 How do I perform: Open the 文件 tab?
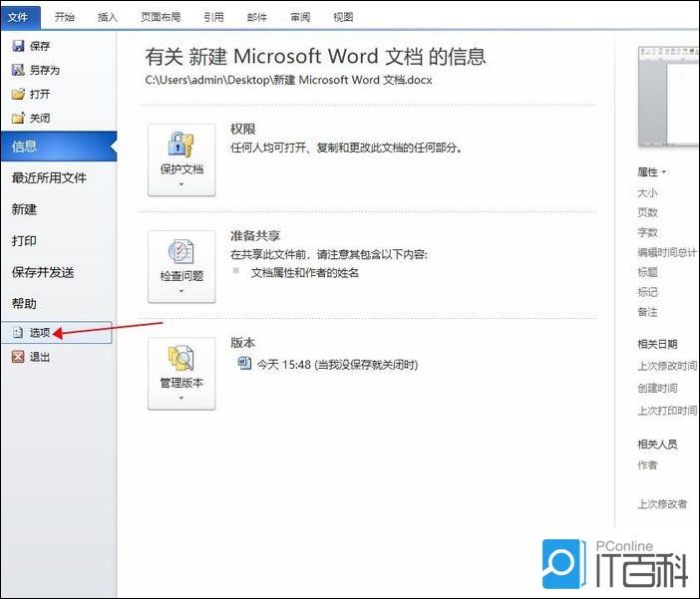(20, 17)
